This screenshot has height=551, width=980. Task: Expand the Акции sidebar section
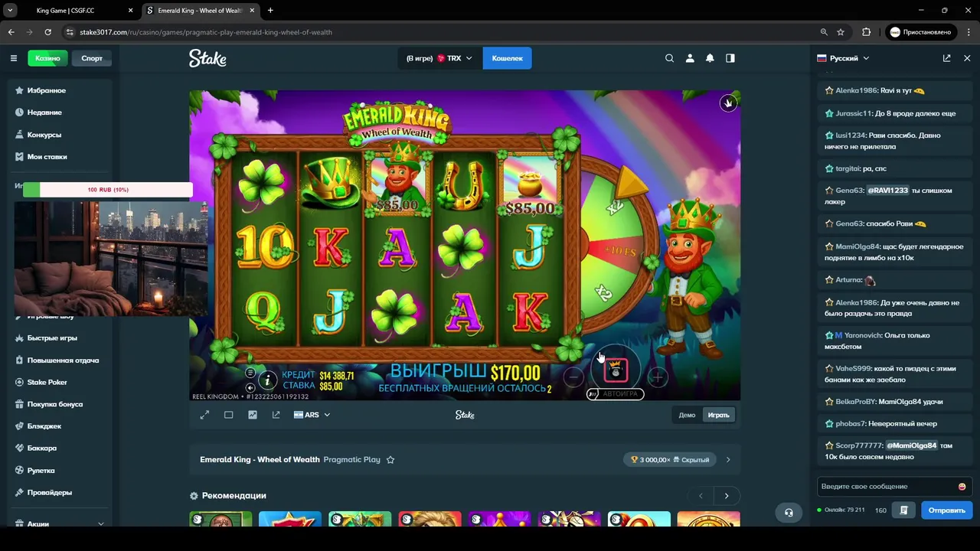point(59,523)
